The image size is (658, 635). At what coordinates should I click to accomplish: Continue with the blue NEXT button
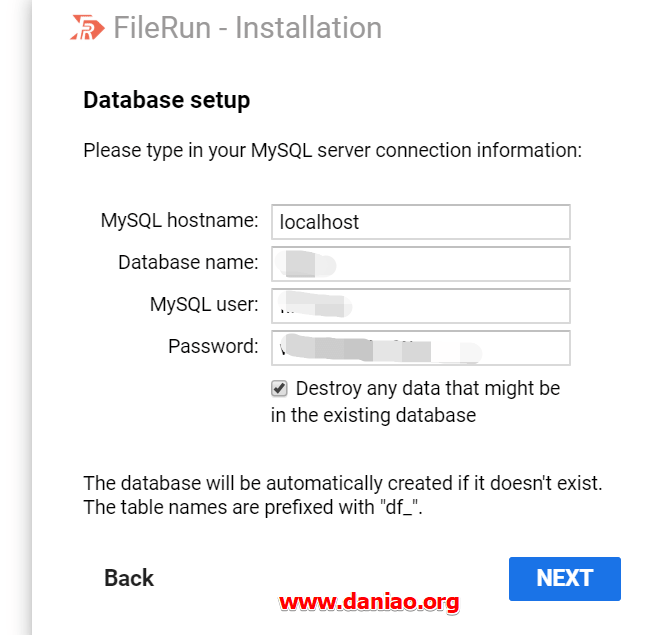pyautogui.click(x=564, y=578)
